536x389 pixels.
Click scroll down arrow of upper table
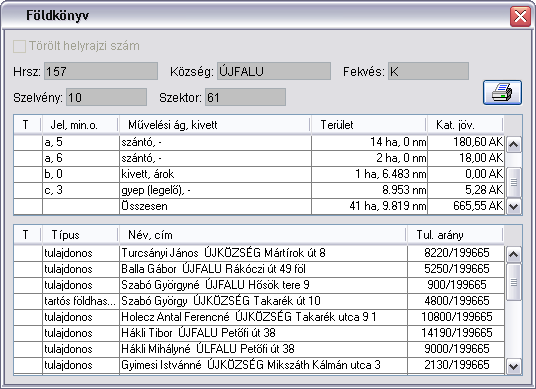click(513, 206)
